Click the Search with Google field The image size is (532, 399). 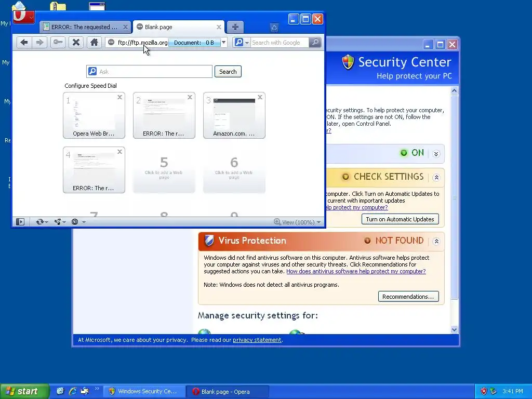(x=280, y=43)
